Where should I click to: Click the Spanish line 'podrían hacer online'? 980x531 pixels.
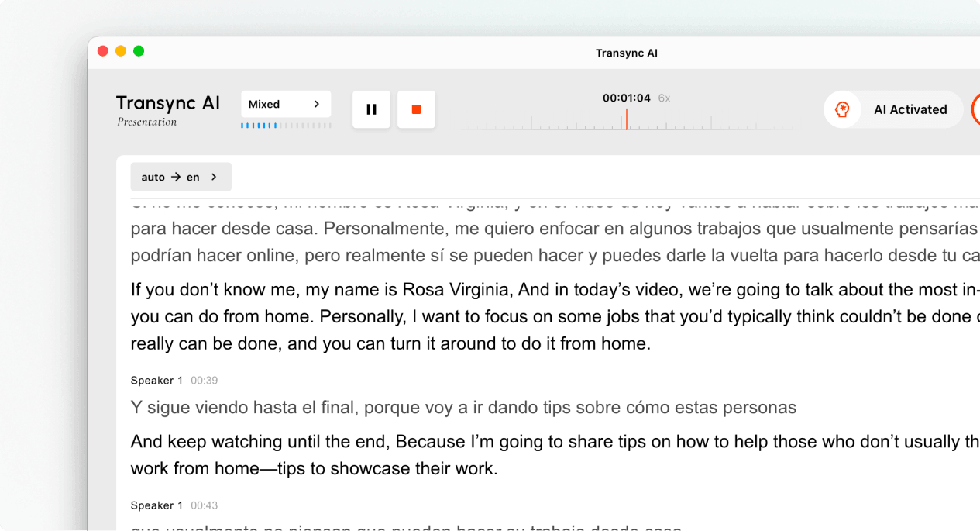click(555, 255)
